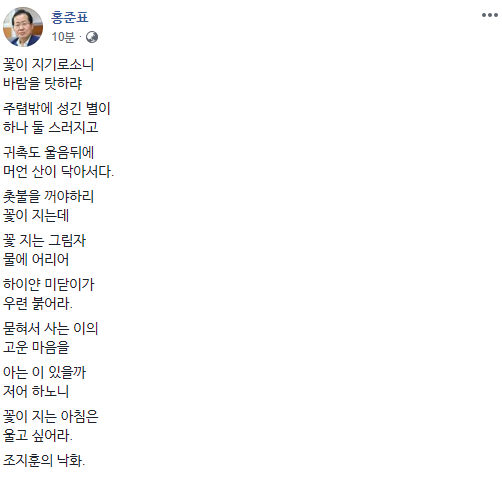Click the 10분 post timestamp
This screenshot has width=502, height=479.
[63, 37]
